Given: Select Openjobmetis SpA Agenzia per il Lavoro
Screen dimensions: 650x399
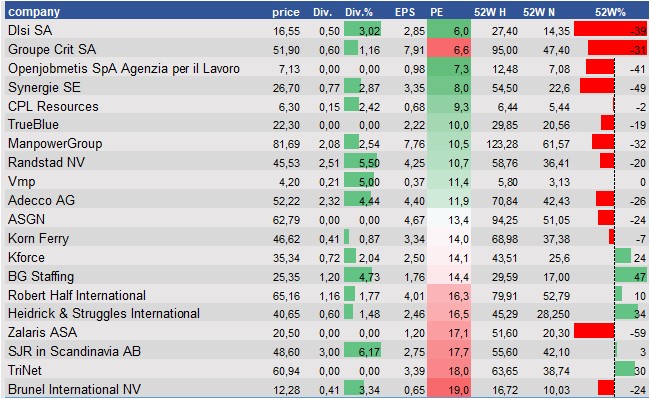Looking at the screenshot, I should coord(124,68).
